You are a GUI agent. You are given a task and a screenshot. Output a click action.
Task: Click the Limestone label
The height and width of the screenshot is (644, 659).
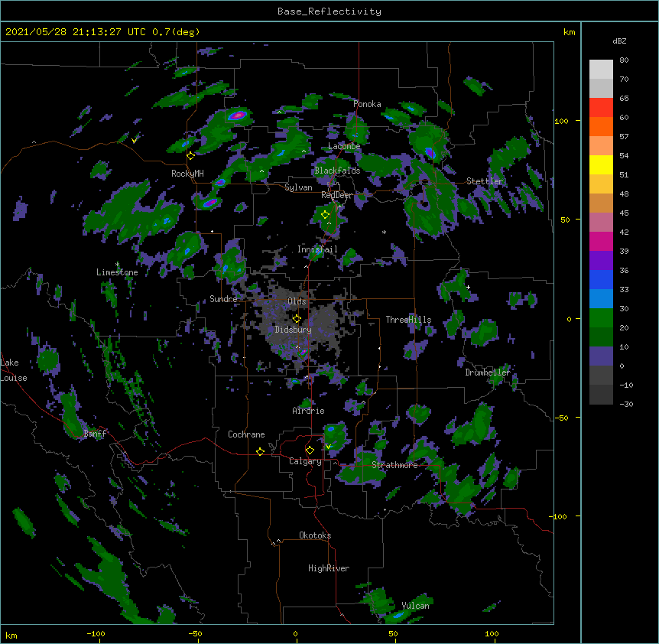(117, 272)
